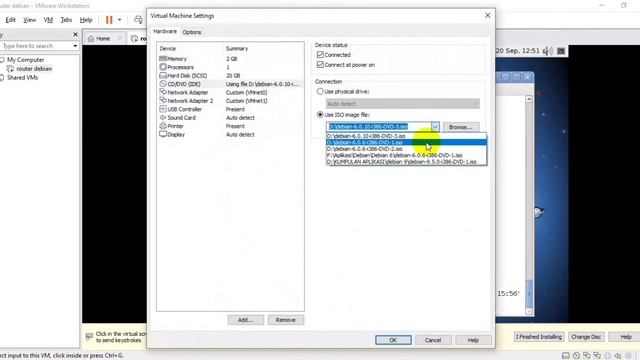Click the orange pause VM toolbar icon

click(x=109, y=20)
